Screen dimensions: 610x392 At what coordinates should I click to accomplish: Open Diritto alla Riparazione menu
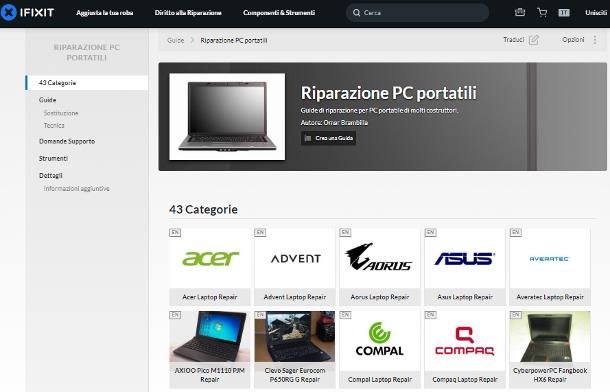tap(188, 13)
